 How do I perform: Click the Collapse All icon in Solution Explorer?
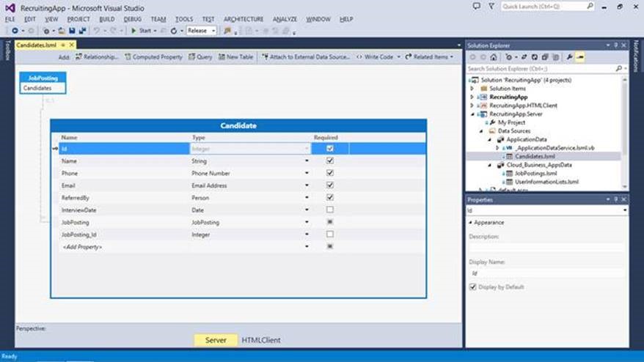pyautogui.click(x=545, y=57)
